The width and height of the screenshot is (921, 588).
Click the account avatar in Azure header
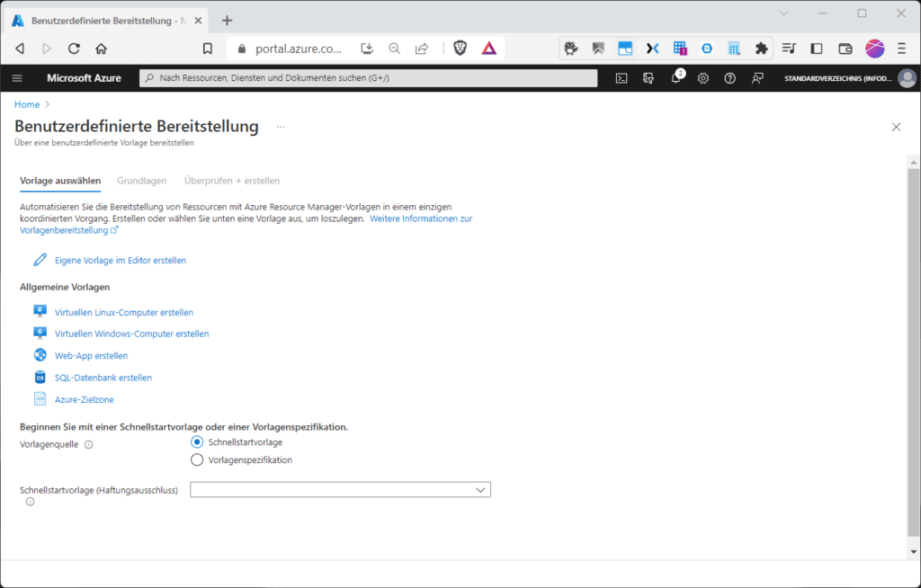point(907,78)
